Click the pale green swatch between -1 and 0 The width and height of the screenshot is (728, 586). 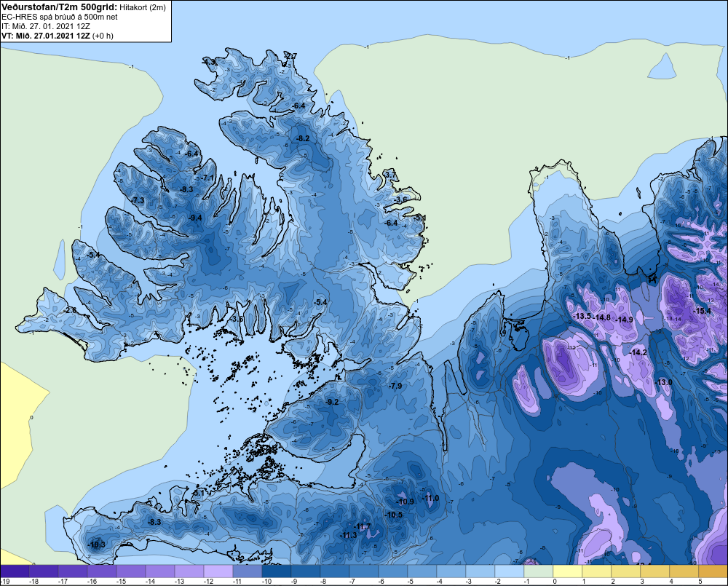539,571
